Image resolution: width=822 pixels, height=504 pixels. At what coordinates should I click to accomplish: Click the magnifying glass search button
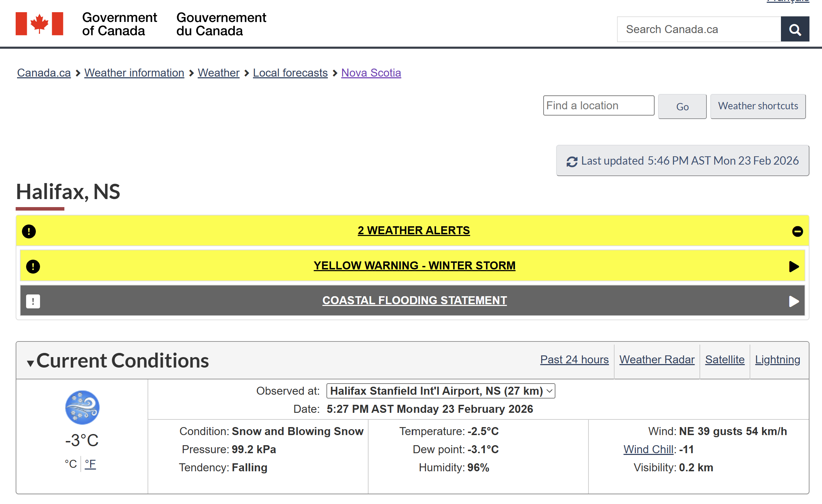pyautogui.click(x=795, y=30)
